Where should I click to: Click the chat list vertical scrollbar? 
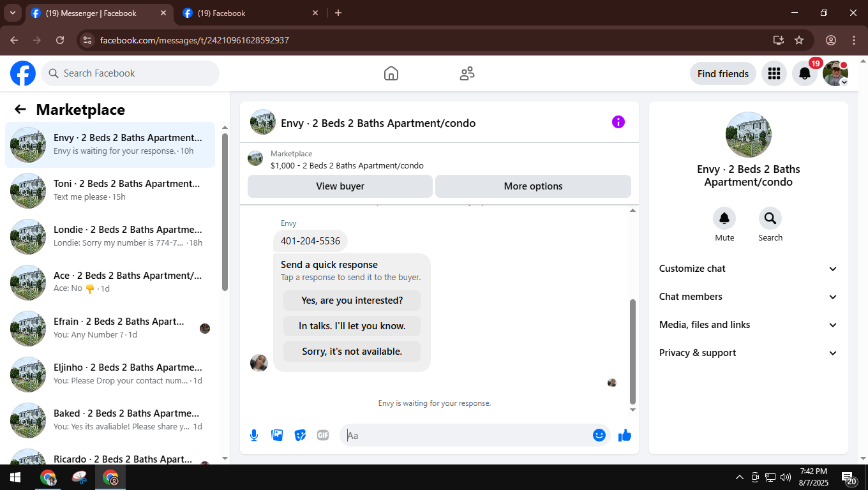click(225, 212)
